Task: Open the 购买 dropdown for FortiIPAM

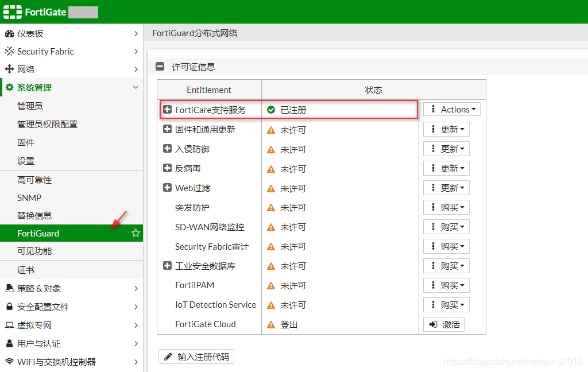Action: pos(446,285)
